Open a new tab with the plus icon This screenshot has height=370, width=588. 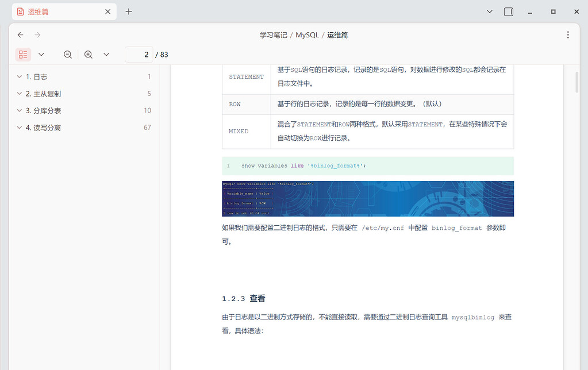click(x=128, y=11)
